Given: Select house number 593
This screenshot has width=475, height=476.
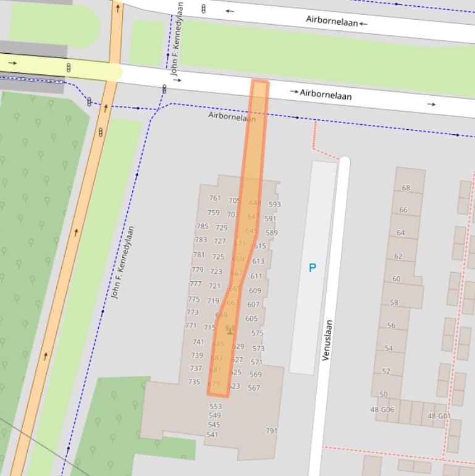Looking at the screenshot, I should 274,204.
